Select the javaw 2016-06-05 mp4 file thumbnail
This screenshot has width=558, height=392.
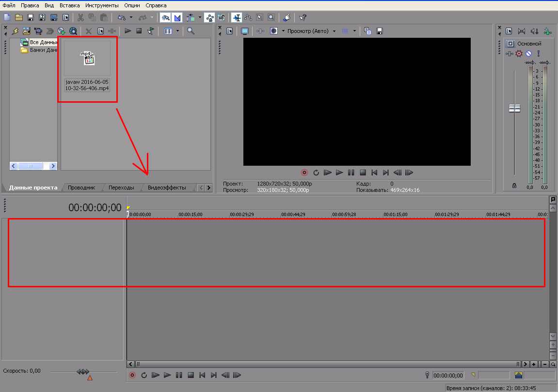pyautogui.click(x=87, y=58)
